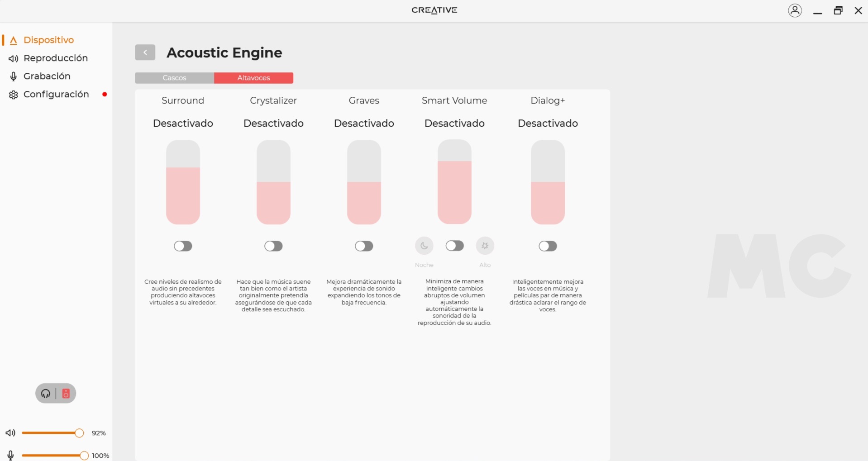Switch output to headphones icon
The image size is (868, 461).
(46, 394)
